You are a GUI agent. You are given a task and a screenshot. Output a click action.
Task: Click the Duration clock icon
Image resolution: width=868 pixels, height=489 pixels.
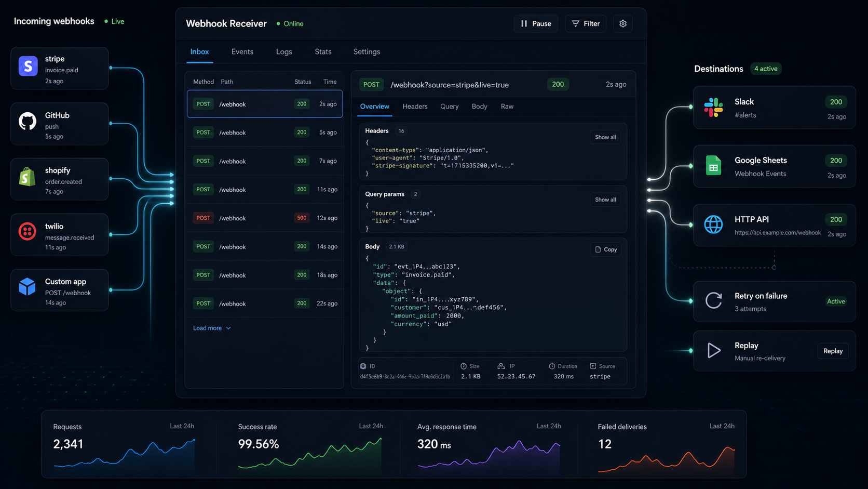click(x=552, y=366)
